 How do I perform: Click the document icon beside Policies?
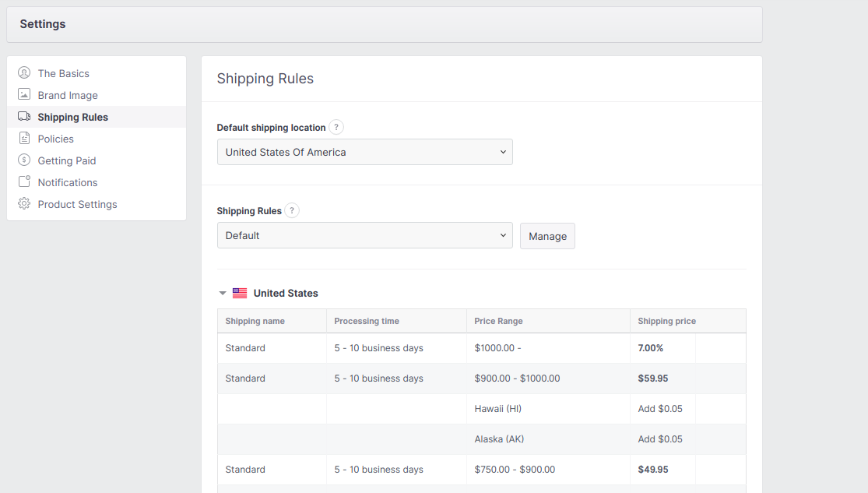(24, 139)
